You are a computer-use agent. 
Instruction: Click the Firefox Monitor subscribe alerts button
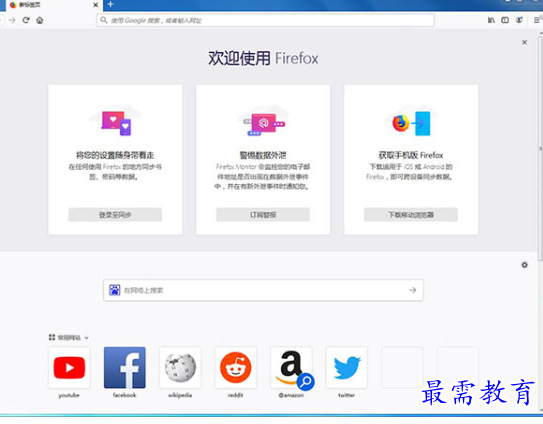pyautogui.click(x=263, y=214)
